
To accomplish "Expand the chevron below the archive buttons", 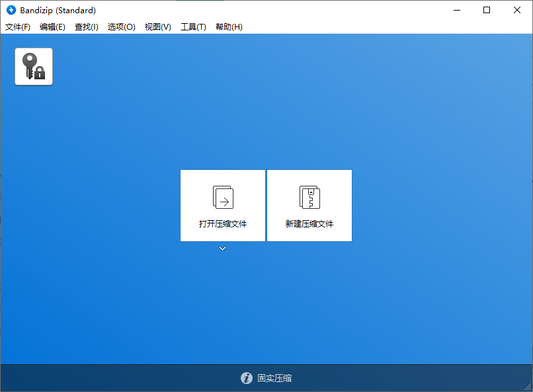I will [x=222, y=249].
